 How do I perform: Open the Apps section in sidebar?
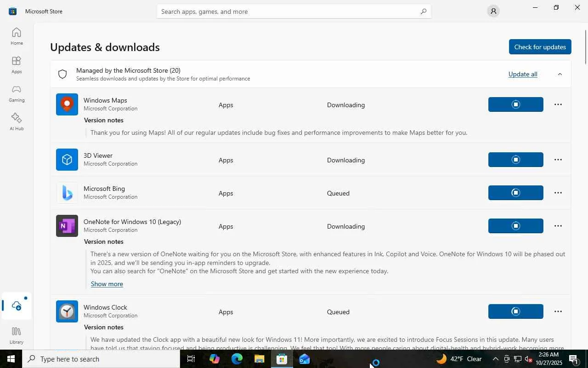[x=17, y=65]
